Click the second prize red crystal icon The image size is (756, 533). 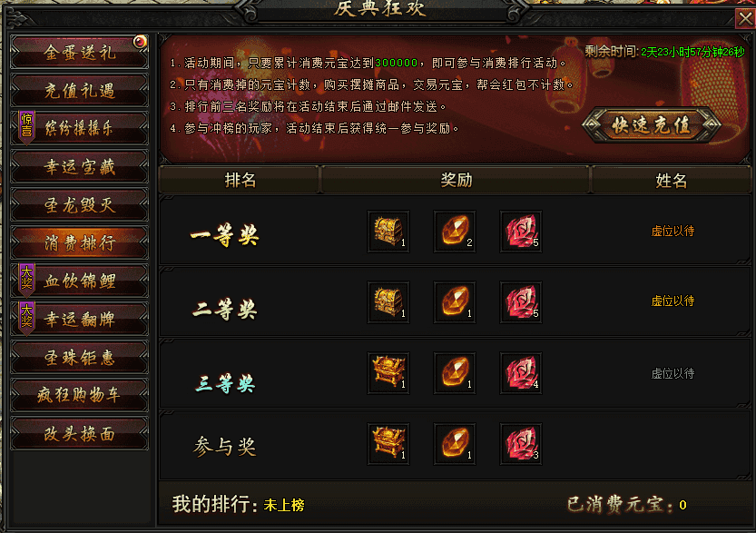521,302
